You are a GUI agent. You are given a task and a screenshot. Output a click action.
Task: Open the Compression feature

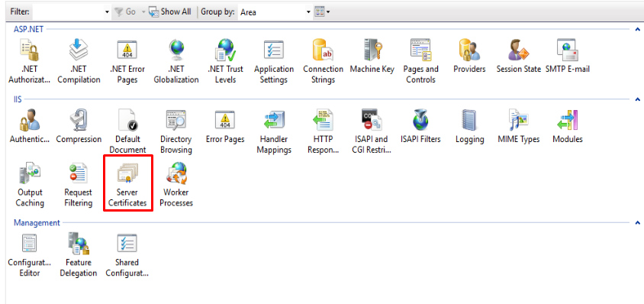79,127
